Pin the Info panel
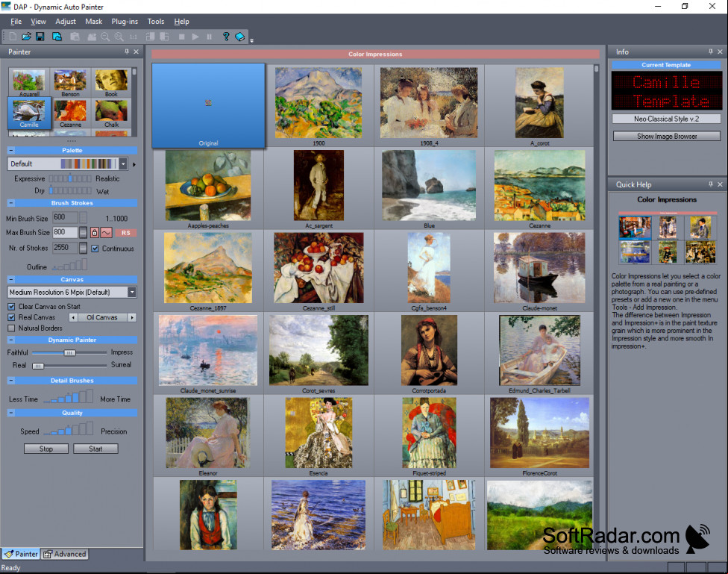Image resolution: width=728 pixels, height=574 pixels. point(710,52)
